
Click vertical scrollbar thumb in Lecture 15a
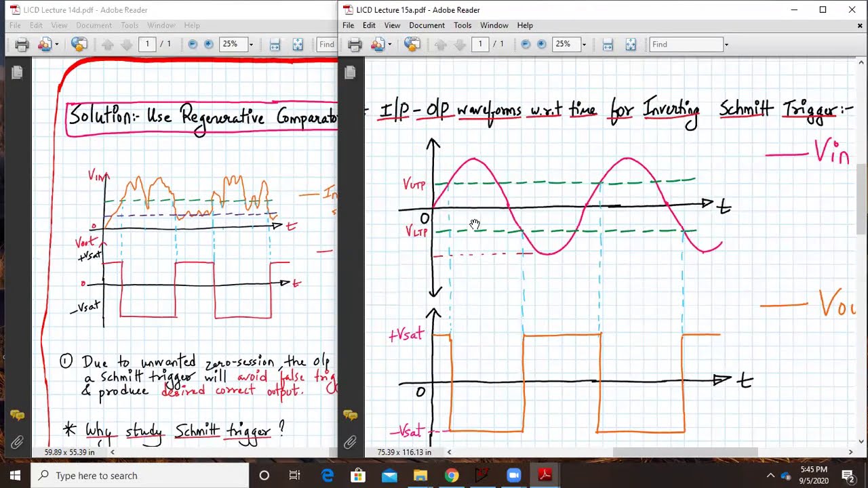863,198
